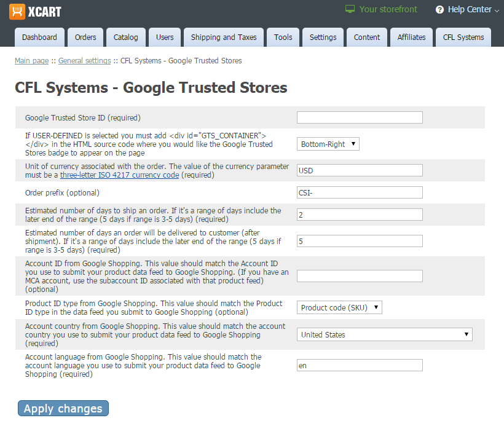Click the Help Center label
This screenshot has width=504, height=426.
tap(470, 9)
